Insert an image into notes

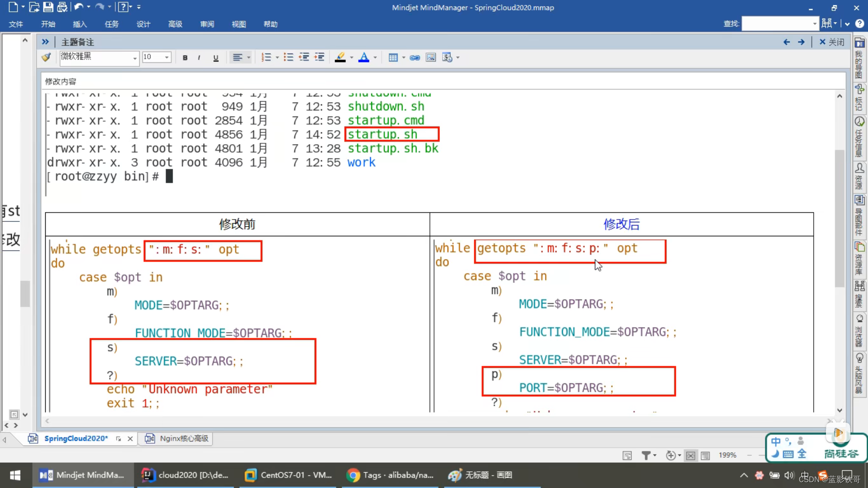click(x=431, y=57)
